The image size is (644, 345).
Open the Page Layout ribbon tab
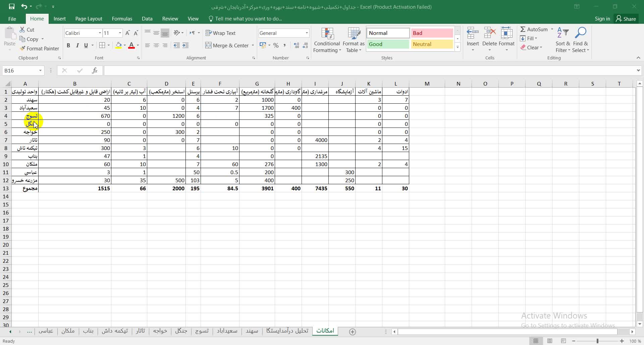[x=89, y=19]
